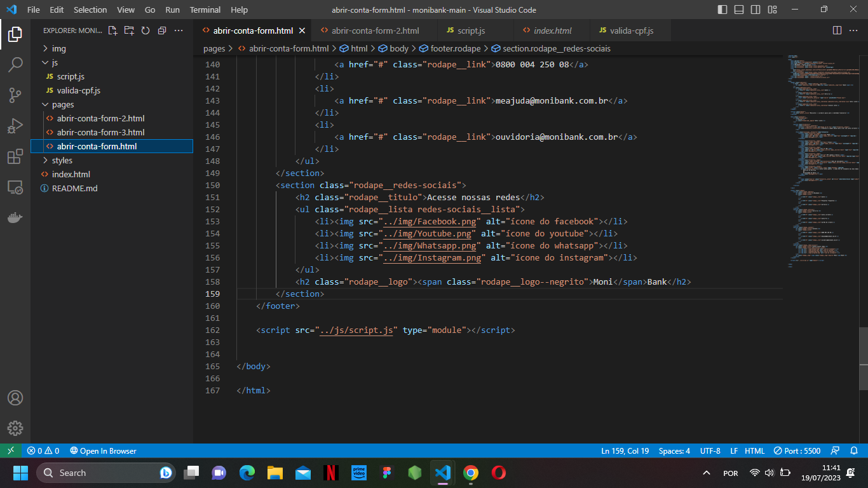Click the taskbar Search box

105,473
